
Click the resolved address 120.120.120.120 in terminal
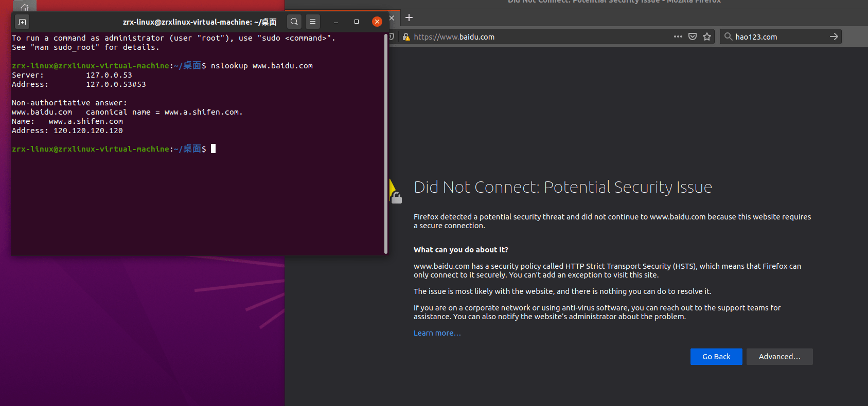(88, 131)
